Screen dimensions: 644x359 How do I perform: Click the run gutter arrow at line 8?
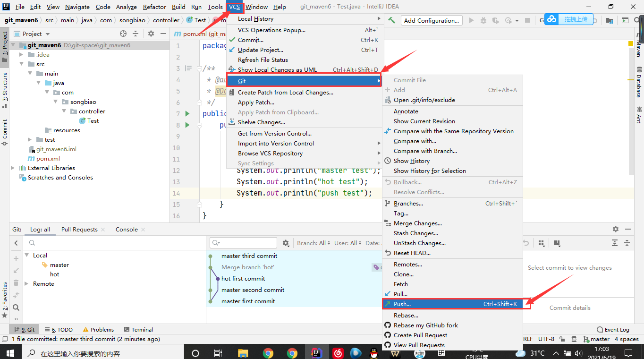187,125
